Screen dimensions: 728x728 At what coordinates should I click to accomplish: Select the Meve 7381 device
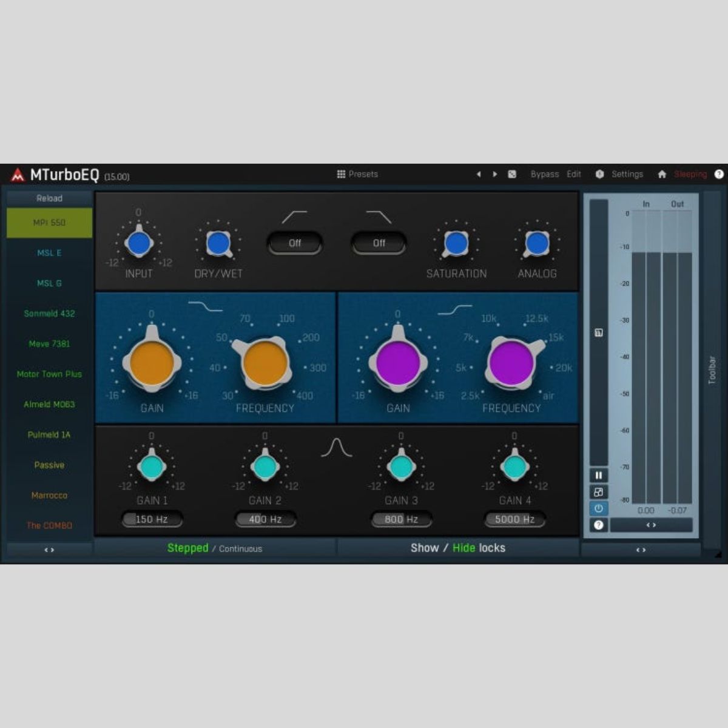click(x=49, y=344)
